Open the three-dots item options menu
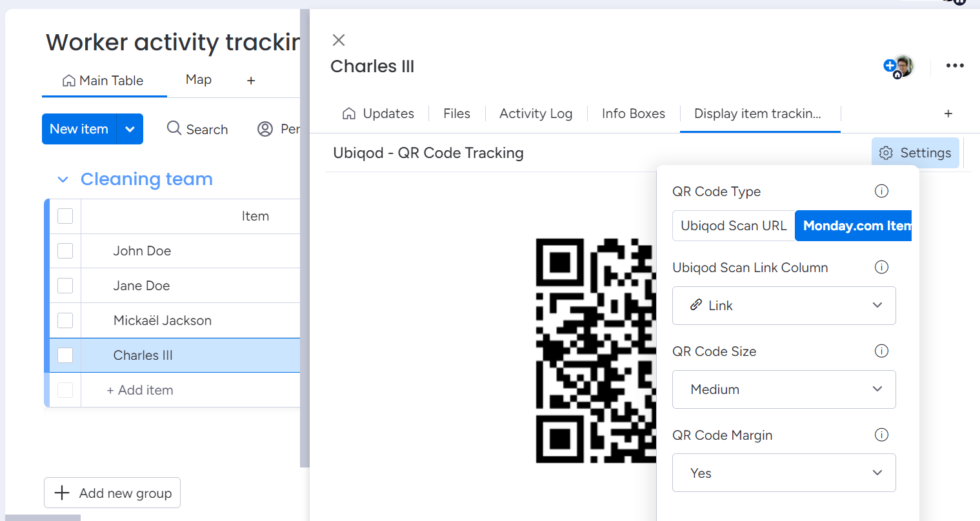 coord(955,66)
